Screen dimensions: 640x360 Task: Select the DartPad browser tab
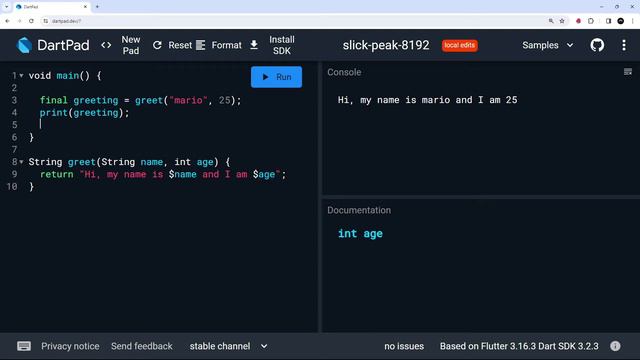[x=51, y=7]
